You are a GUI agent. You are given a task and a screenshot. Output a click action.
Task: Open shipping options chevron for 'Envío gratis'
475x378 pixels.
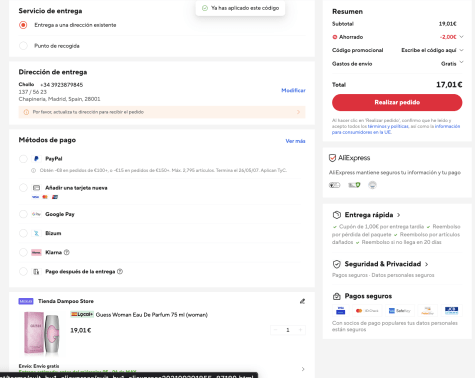(303, 369)
